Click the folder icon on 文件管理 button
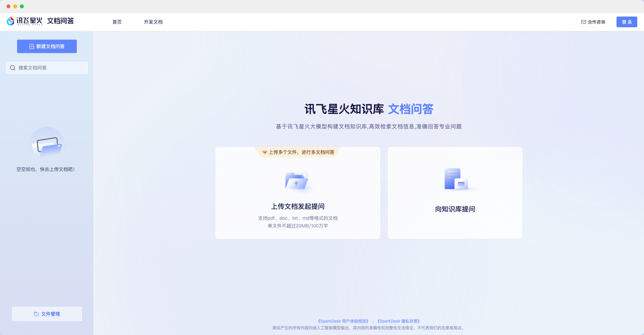Screen dimensions: 644x335 36,314
